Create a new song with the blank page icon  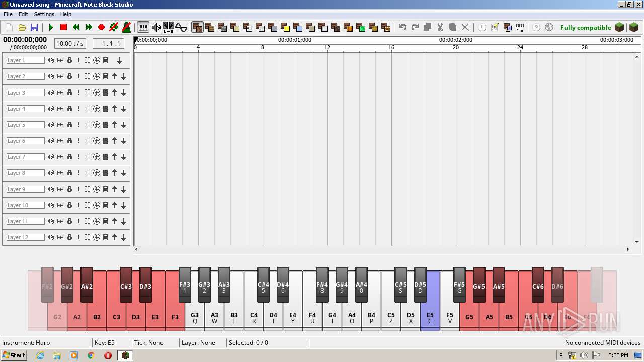(x=9, y=27)
